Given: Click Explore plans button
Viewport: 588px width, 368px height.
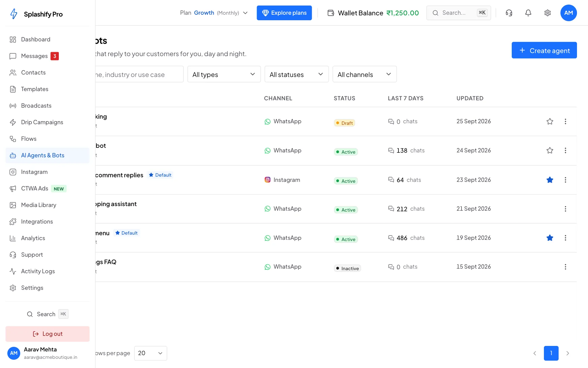Looking at the screenshot, I should [x=284, y=13].
